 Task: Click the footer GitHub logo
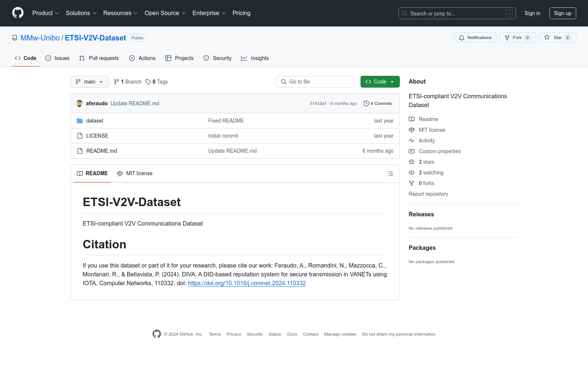[157, 334]
